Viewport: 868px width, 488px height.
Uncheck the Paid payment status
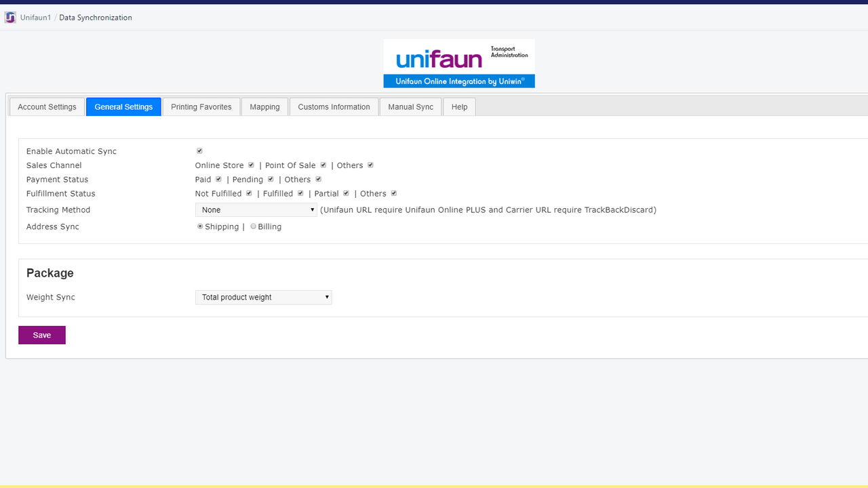218,180
